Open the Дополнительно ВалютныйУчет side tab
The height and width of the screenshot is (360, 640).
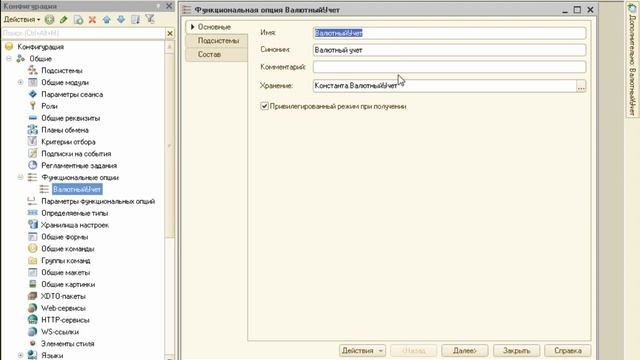pyautogui.click(x=632, y=60)
